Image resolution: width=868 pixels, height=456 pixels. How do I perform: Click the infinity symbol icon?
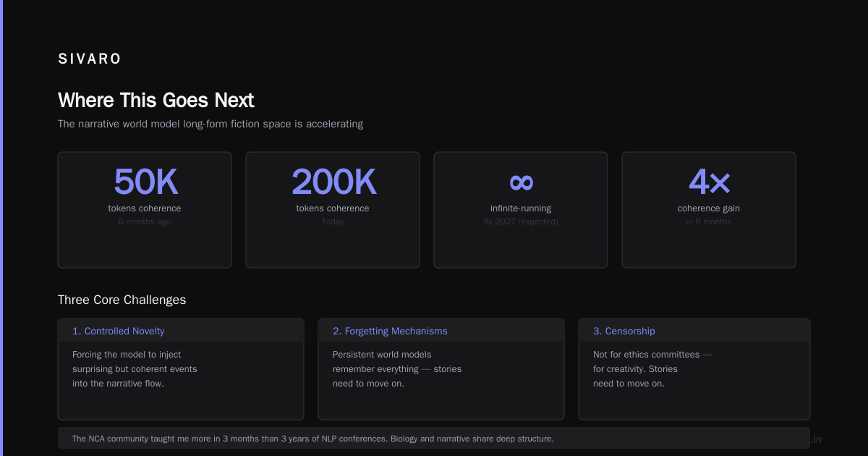[x=521, y=182]
